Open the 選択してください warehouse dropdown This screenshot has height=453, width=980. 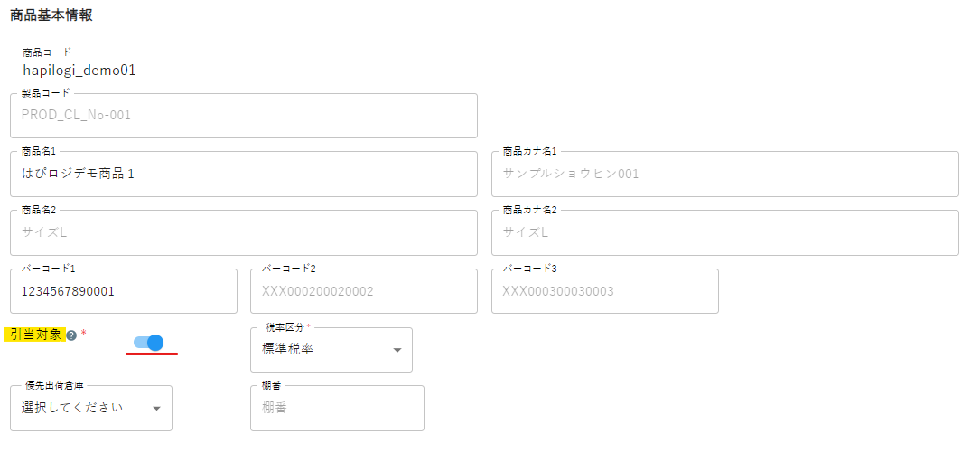pyautogui.click(x=91, y=408)
